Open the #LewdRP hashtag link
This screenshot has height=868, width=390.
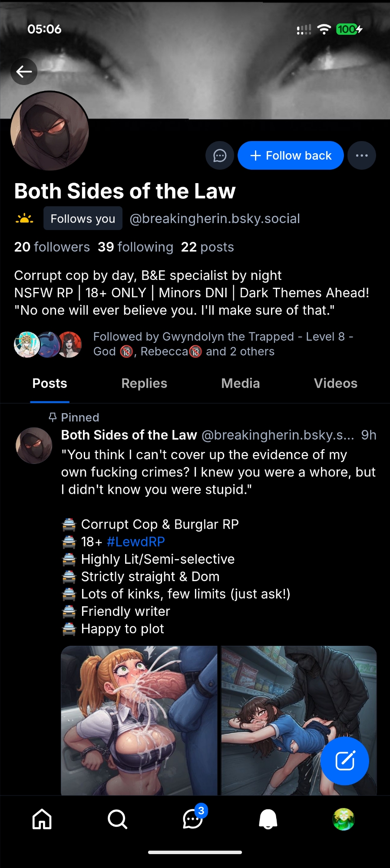tap(136, 542)
